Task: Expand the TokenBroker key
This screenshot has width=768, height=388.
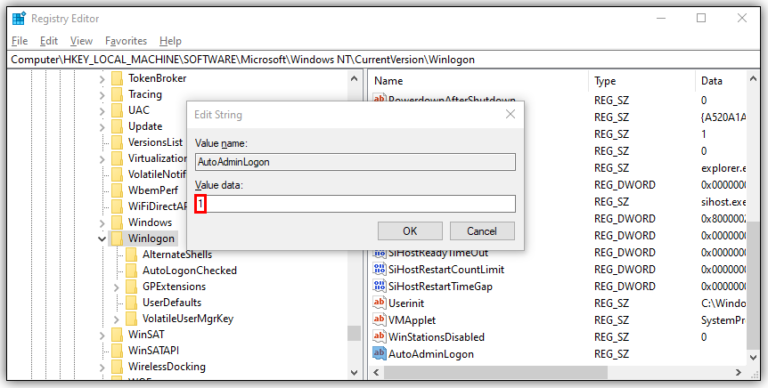Action: [x=102, y=79]
